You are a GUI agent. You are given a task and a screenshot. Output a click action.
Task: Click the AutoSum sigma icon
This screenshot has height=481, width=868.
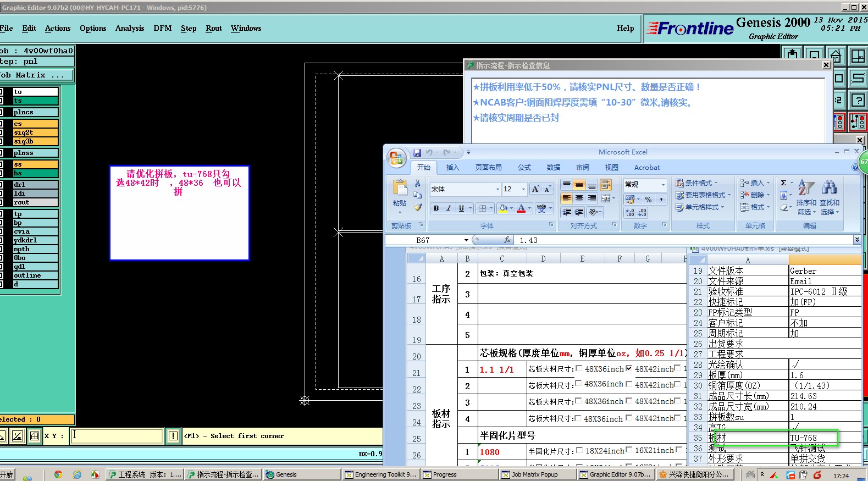[784, 183]
